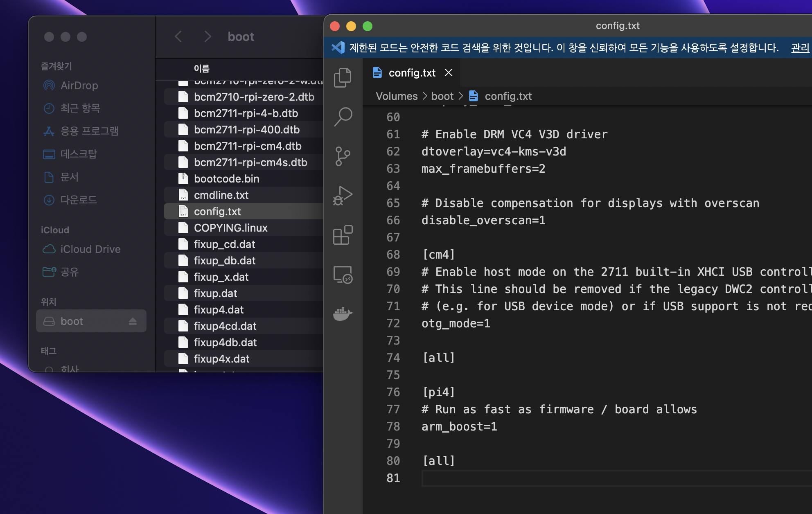Open the Docker view
The image size is (812, 514).
[x=343, y=314]
